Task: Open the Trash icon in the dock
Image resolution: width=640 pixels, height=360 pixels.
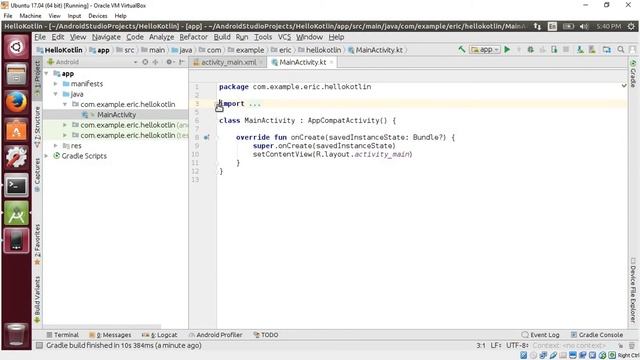Action: coord(16,334)
